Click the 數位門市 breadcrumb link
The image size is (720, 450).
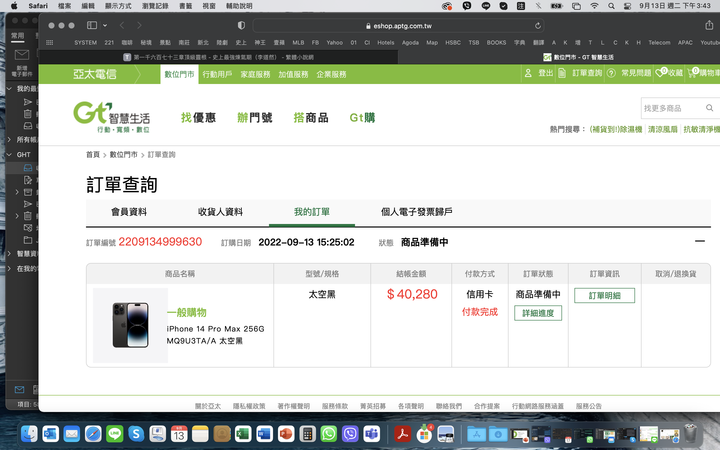click(x=124, y=155)
